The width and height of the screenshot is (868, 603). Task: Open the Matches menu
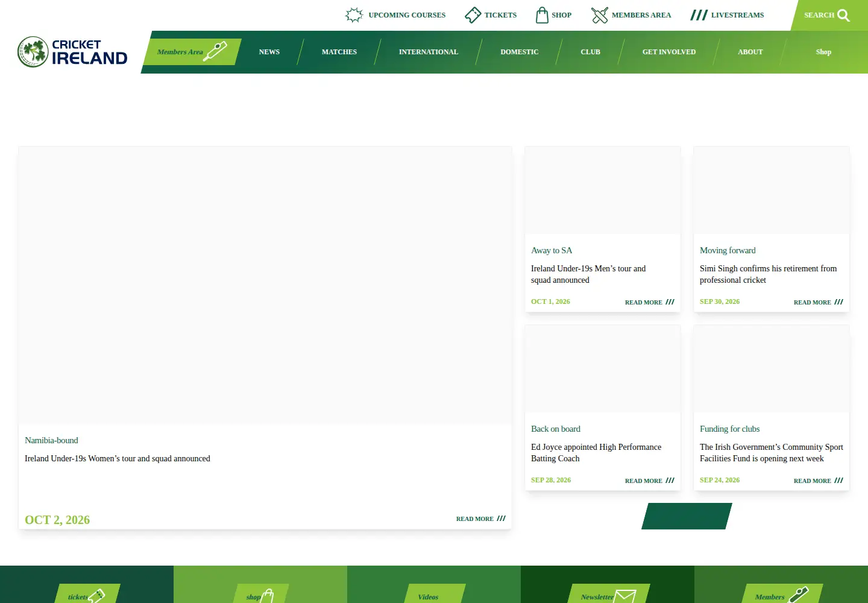pos(339,52)
